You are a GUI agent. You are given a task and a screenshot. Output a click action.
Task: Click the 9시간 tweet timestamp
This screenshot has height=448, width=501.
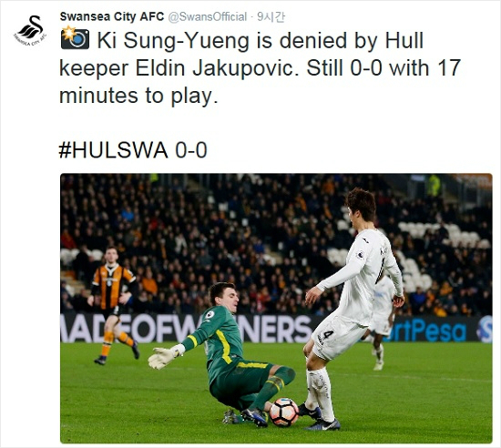[x=271, y=17]
